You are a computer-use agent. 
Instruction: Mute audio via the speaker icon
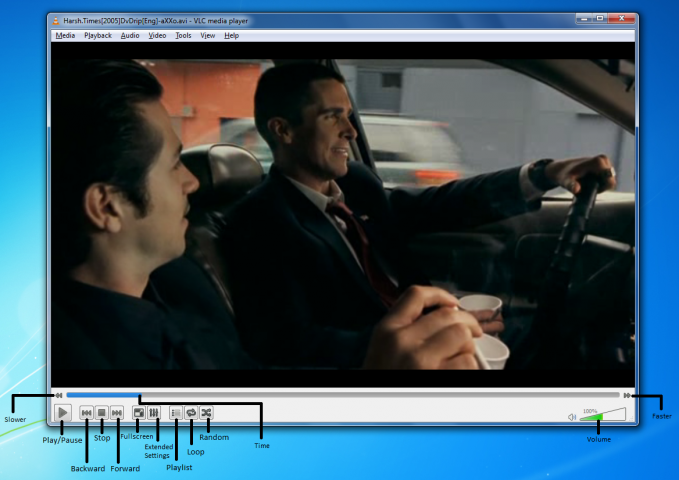[x=572, y=417]
